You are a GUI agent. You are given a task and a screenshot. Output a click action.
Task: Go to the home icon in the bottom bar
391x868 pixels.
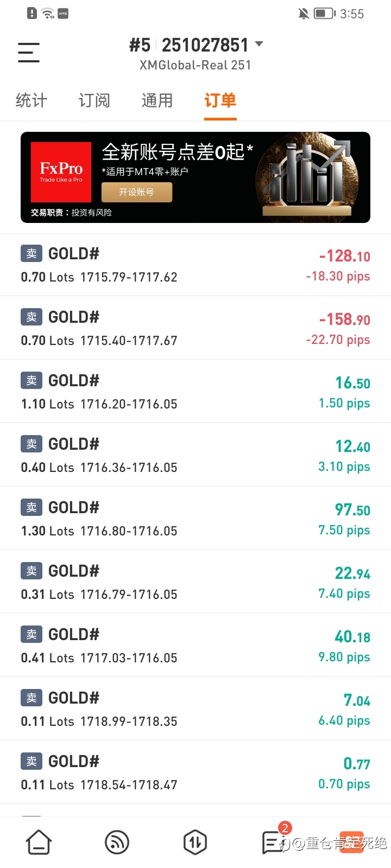click(x=39, y=843)
